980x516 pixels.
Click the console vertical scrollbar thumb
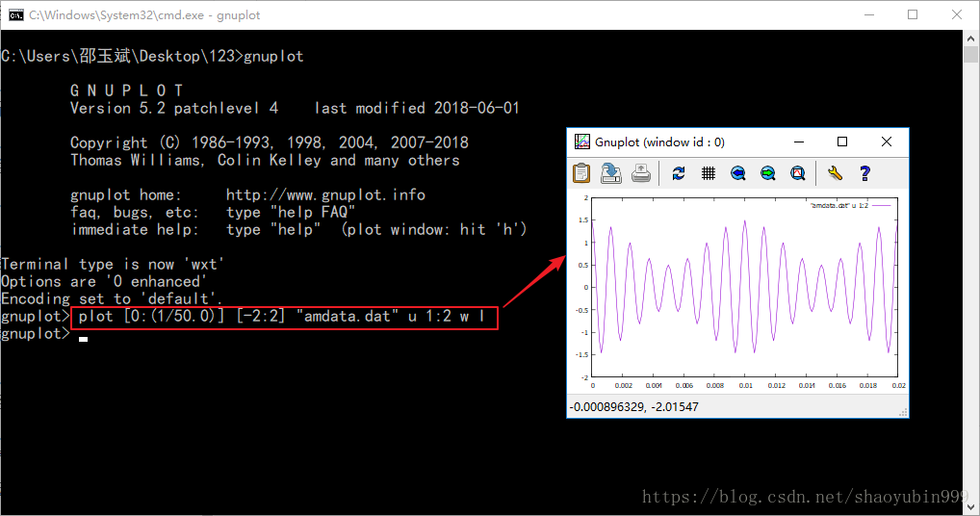(970, 54)
